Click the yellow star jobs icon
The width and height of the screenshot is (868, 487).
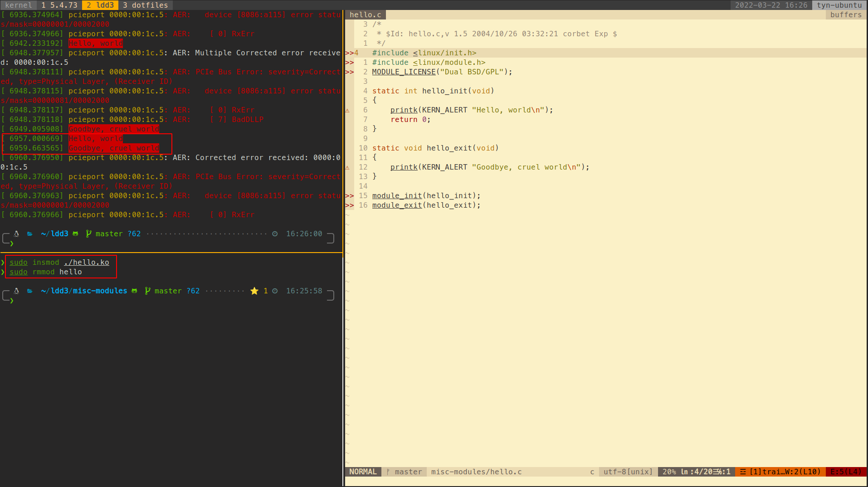click(x=254, y=291)
